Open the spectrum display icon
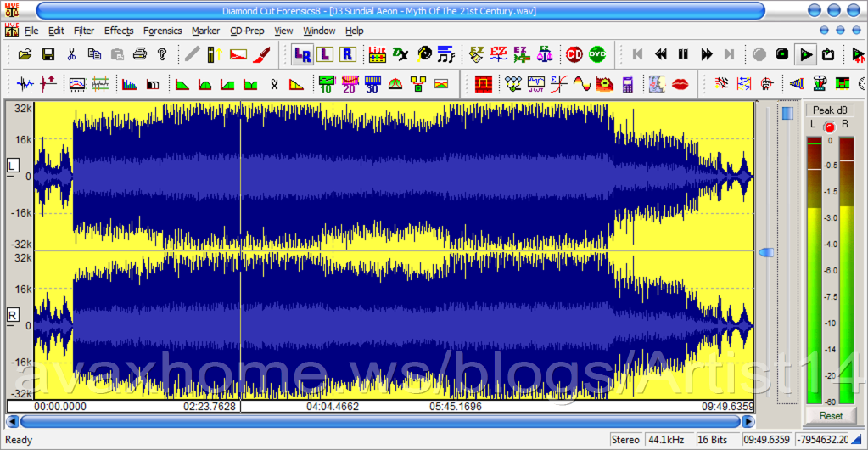Screen dimensions: 868x450 [77, 84]
